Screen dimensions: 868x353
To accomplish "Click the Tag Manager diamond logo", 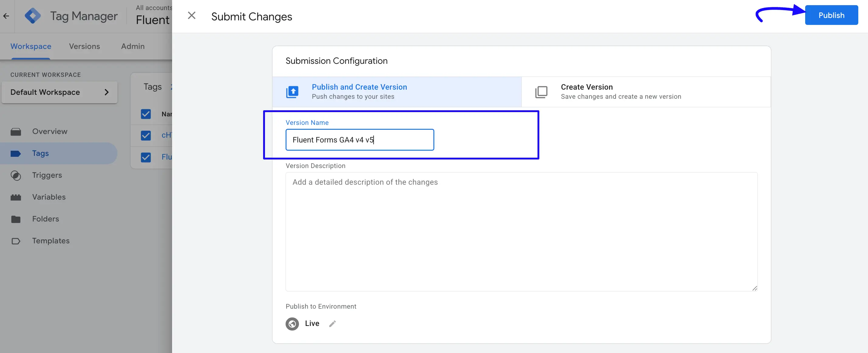I will pyautogui.click(x=33, y=16).
